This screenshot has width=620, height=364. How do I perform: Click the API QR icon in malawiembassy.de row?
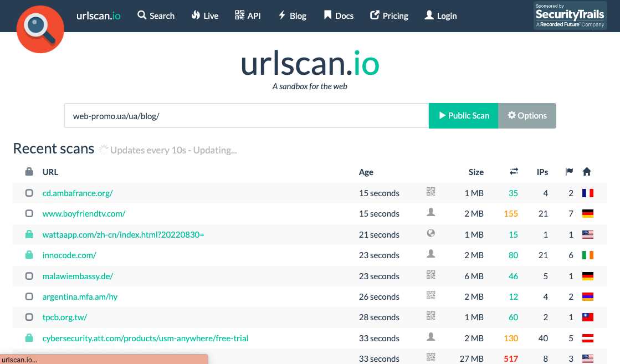431,275
